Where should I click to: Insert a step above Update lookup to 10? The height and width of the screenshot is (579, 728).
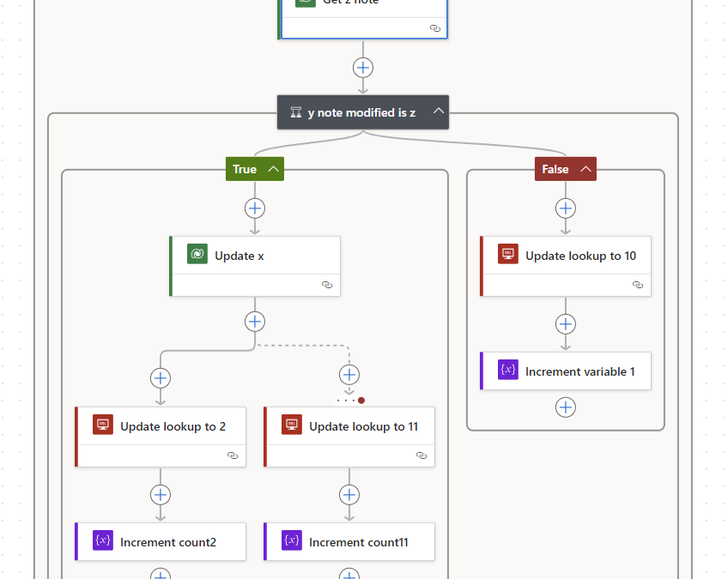pos(566,208)
